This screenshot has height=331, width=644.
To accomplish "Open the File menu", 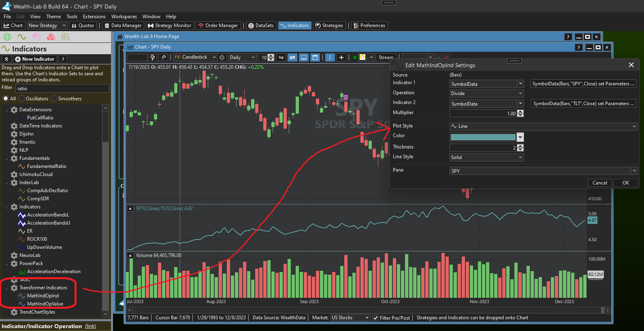I will click(7, 17).
